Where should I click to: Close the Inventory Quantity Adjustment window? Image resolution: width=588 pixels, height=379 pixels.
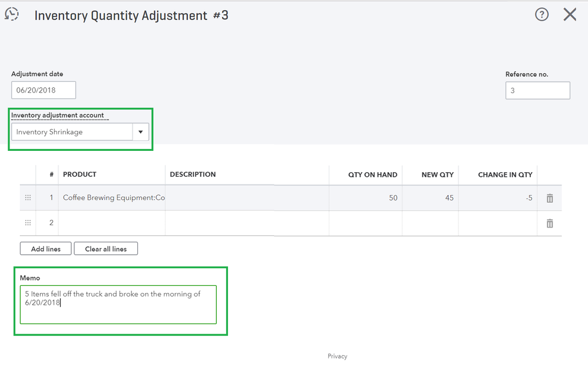[x=570, y=15]
